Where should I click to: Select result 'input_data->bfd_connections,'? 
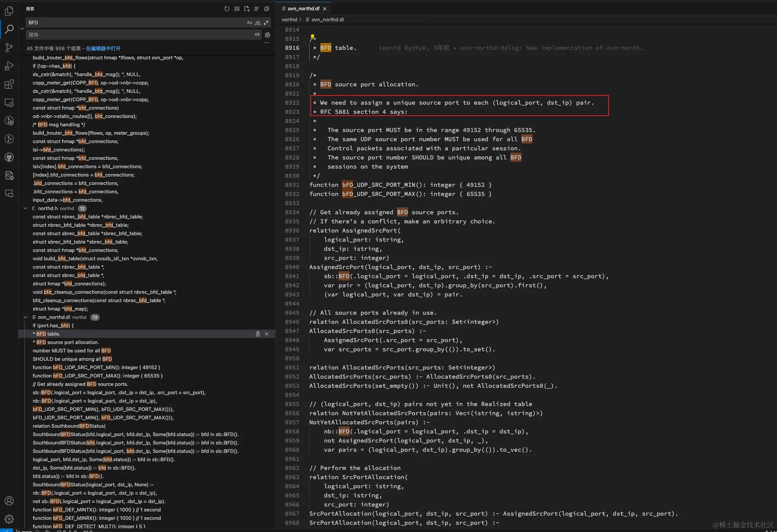click(x=67, y=200)
